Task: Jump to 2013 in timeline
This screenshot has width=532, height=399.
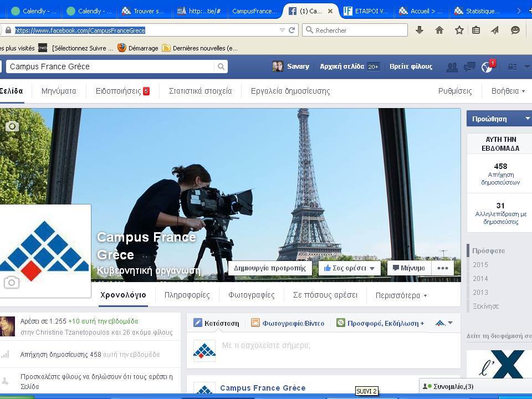Action: (x=480, y=293)
